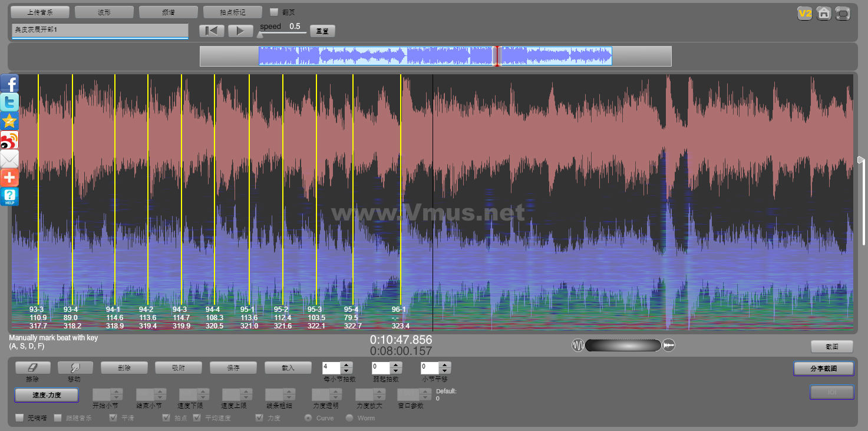The width and height of the screenshot is (868, 431).
Task: Switch to 频谱 view
Action: [x=169, y=12]
